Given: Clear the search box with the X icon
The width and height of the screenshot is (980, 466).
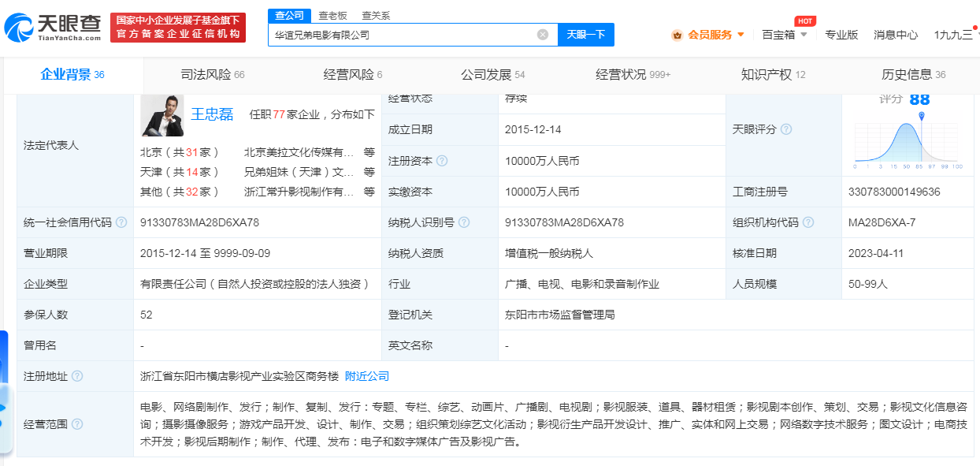Looking at the screenshot, I should point(543,35).
